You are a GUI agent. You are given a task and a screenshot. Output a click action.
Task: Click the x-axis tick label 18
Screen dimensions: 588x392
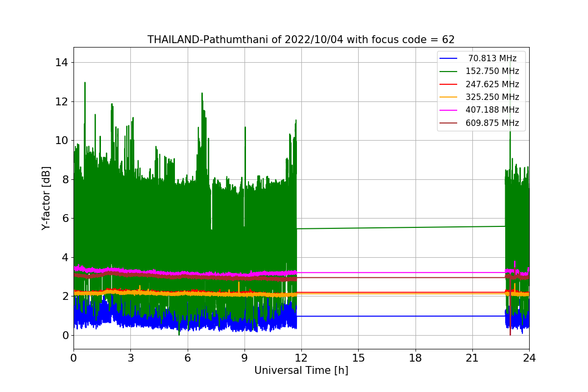click(416, 358)
